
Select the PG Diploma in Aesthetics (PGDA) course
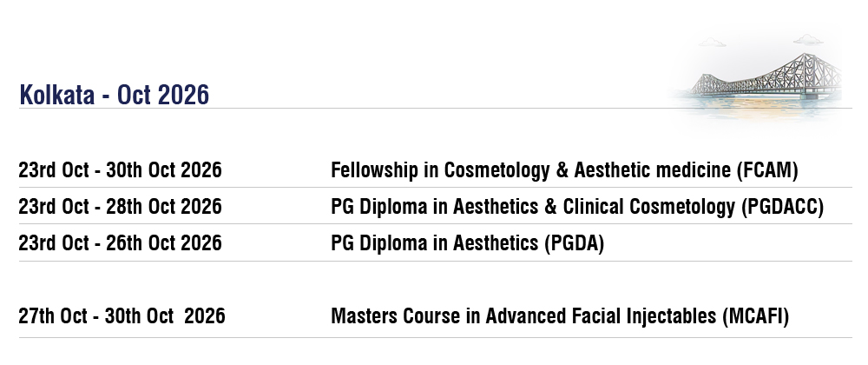(467, 243)
